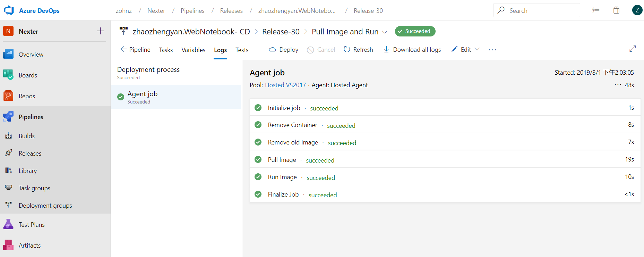The width and height of the screenshot is (644, 257).
Task: Expand the Edit dropdown arrow
Action: coord(477,49)
